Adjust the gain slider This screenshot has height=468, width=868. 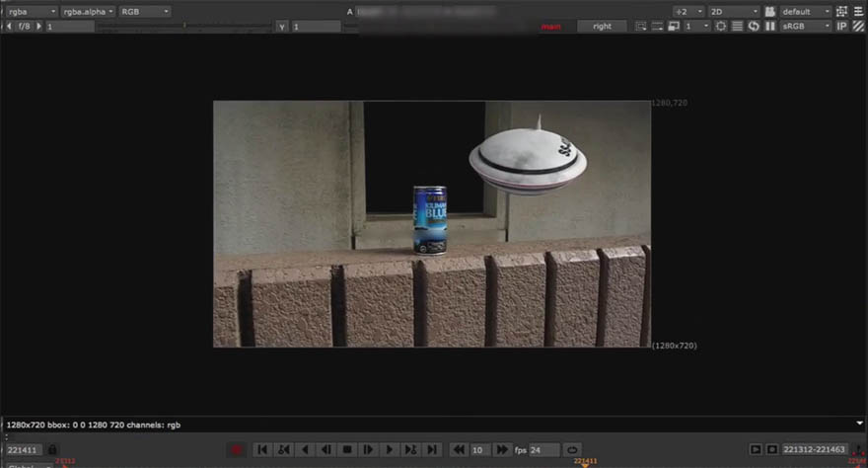click(184, 26)
